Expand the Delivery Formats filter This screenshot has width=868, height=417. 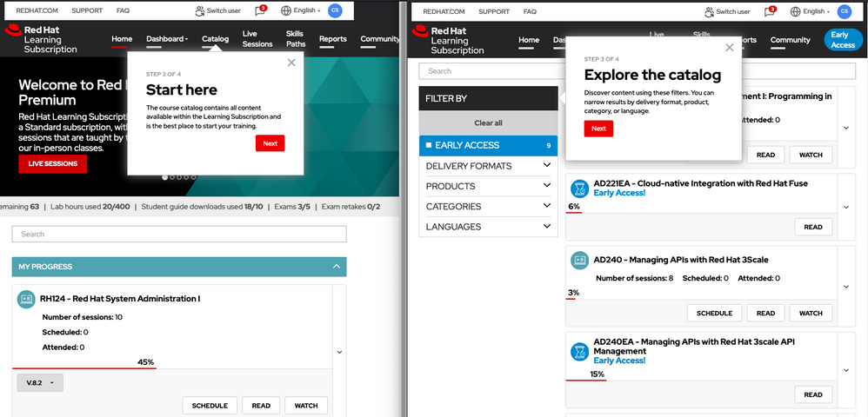pos(546,166)
